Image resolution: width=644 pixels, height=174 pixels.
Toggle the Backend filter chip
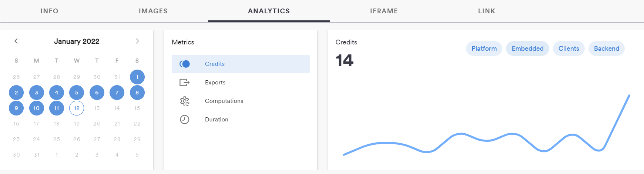606,48
